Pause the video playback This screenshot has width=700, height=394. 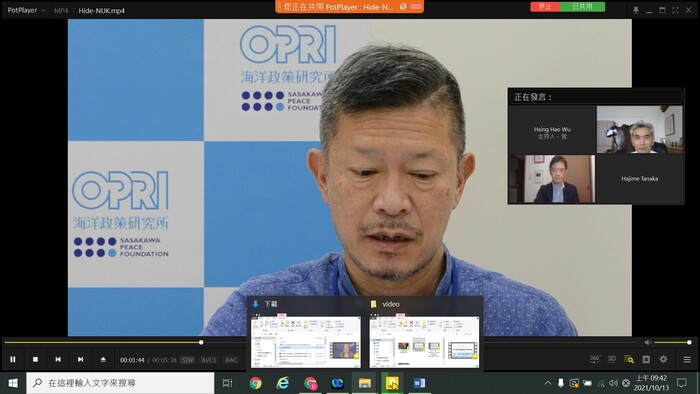pyautogui.click(x=12, y=359)
